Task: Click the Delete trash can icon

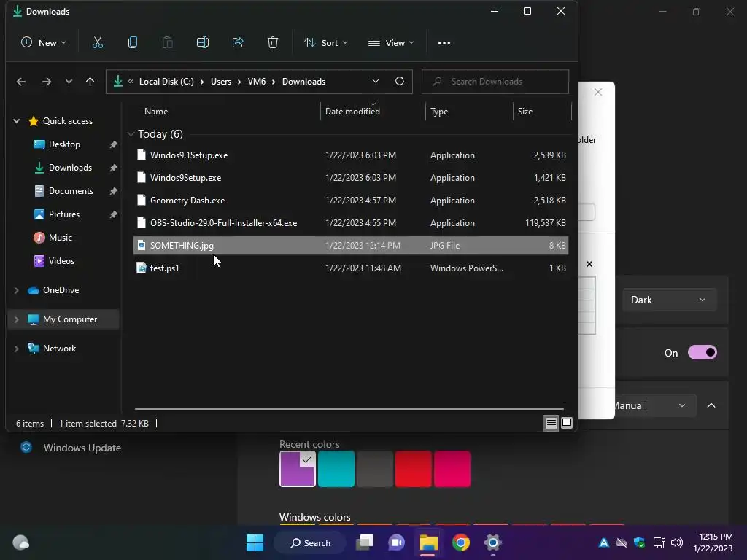Action: pyautogui.click(x=273, y=43)
